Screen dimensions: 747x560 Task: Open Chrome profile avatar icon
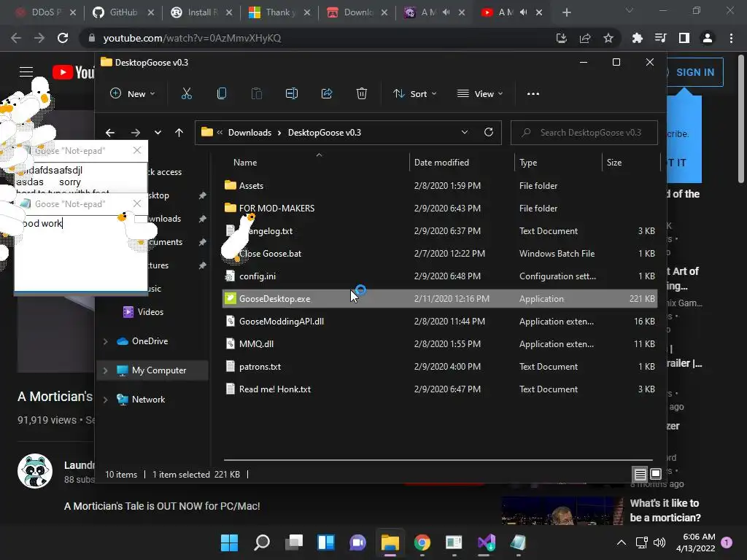(x=708, y=38)
